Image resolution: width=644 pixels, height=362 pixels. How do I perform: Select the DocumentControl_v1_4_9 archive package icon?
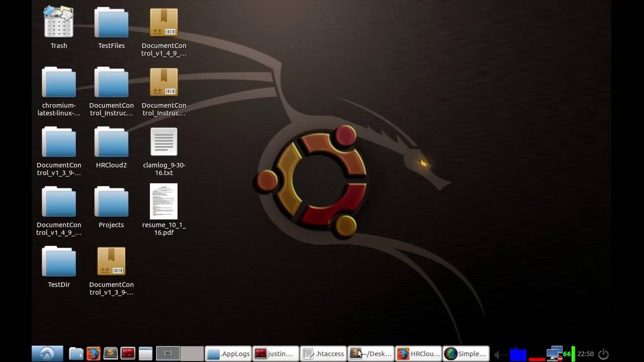[164, 22]
